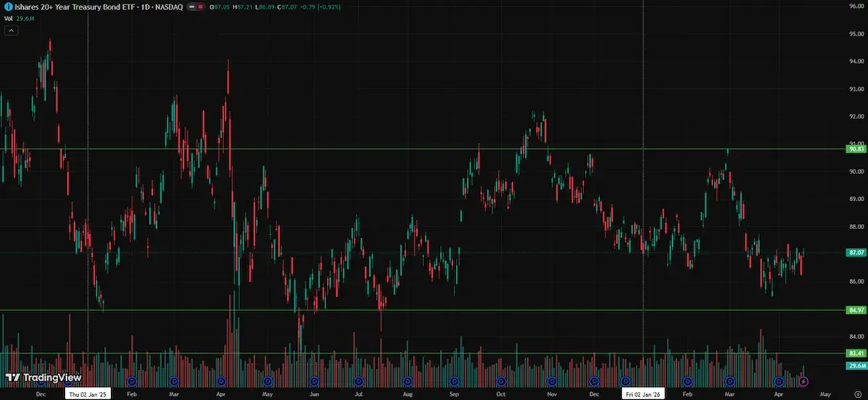The width and height of the screenshot is (868, 400).
Task: Click the 'Thu 02 Jan '25' date marker
Action: 88,394
